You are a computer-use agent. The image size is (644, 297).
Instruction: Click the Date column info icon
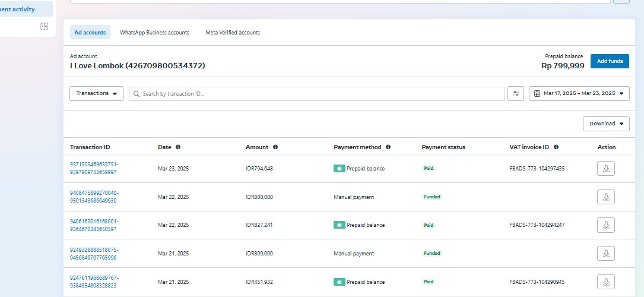point(178,147)
